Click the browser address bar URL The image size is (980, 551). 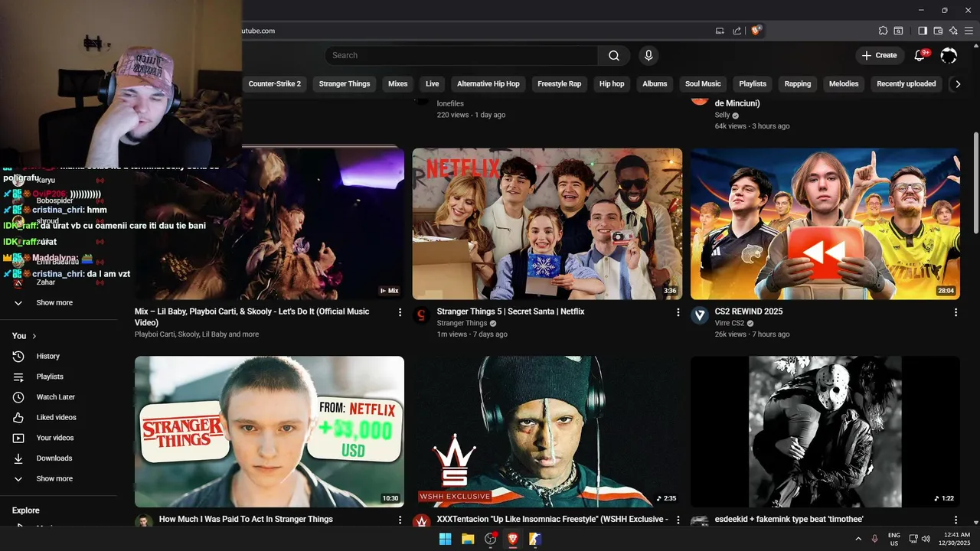pyautogui.click(x=258, y=31)
